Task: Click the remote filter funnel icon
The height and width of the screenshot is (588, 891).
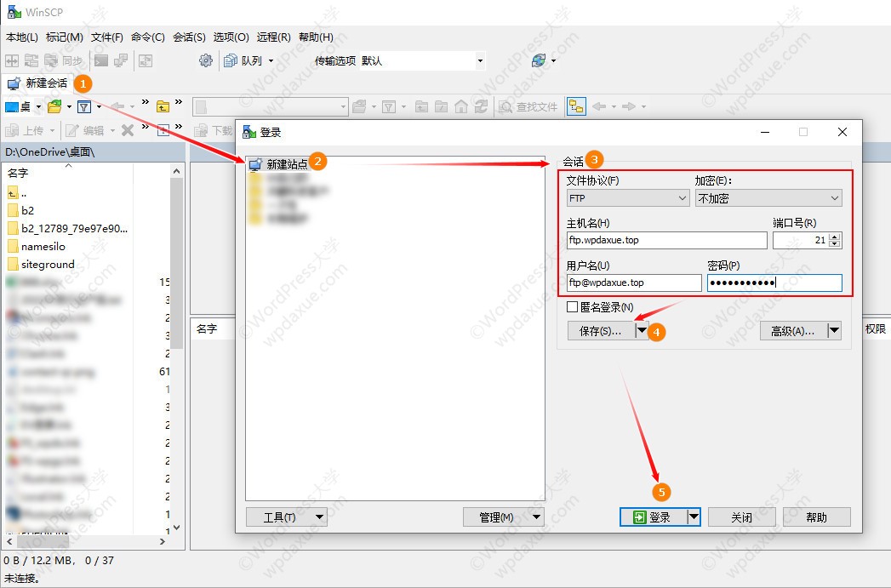Action: point(389,106)
